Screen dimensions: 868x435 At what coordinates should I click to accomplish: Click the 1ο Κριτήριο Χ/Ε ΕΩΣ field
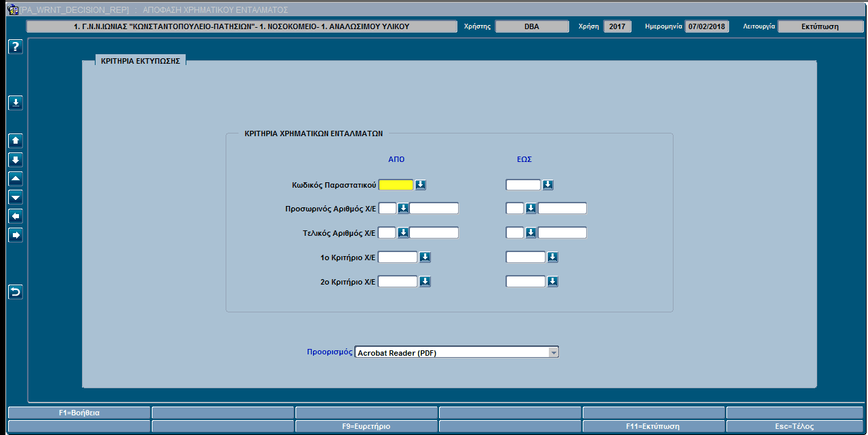[525, 257]
